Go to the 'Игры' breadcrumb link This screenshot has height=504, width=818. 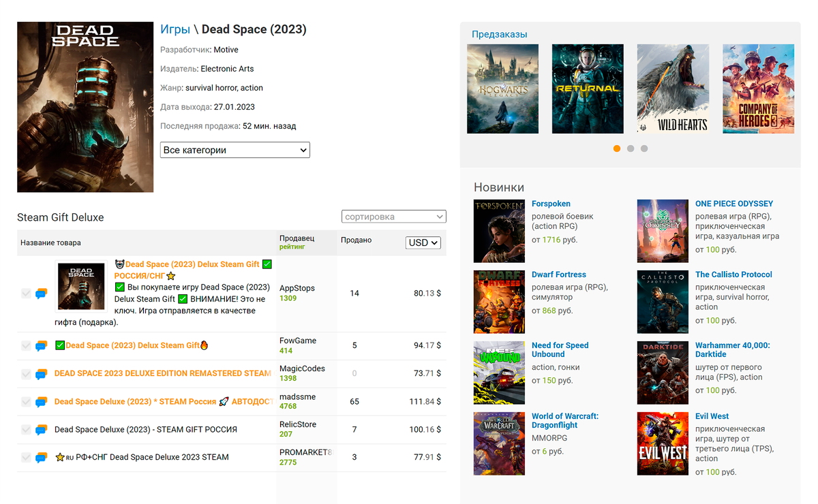175,29
